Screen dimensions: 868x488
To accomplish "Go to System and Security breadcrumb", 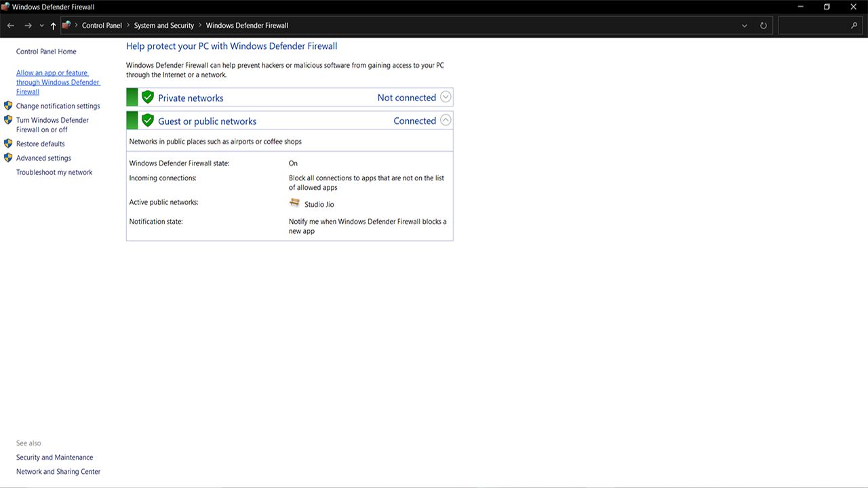I will [x=163, y=26].
